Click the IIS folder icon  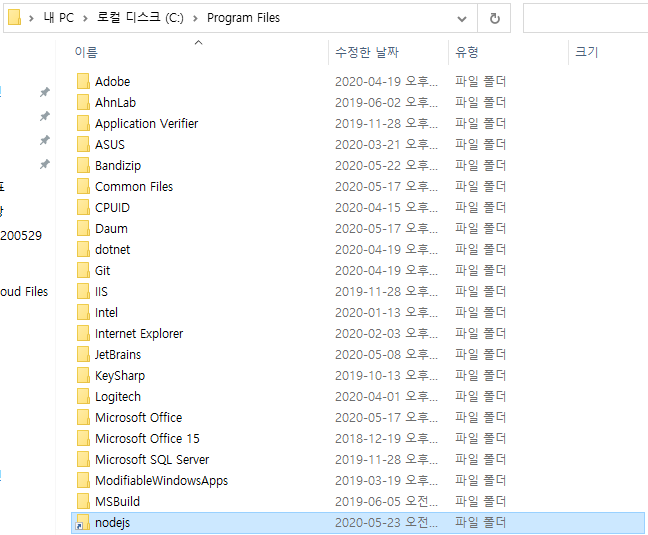coord(83,292)
